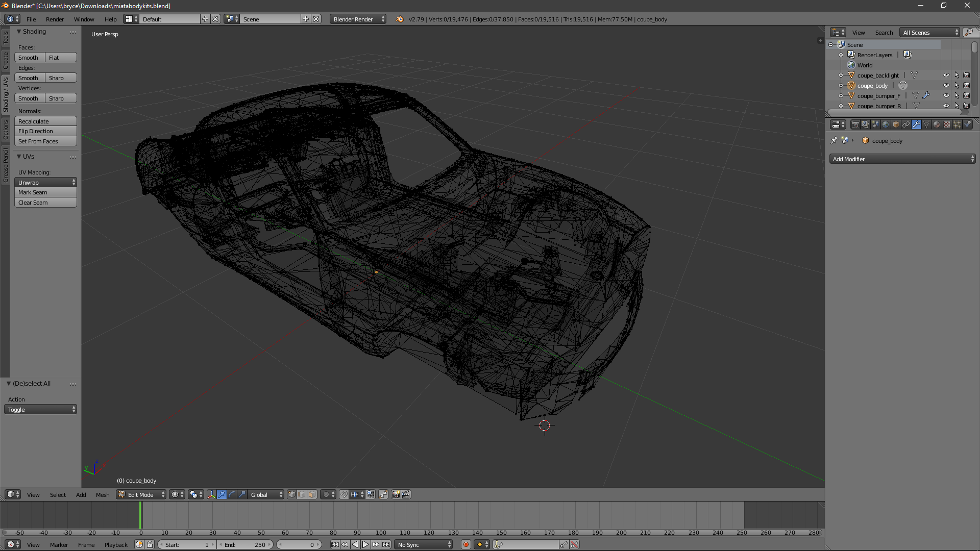980x551 pixels.
Task: Click the Clear Seam button
Action: point(45,203)
